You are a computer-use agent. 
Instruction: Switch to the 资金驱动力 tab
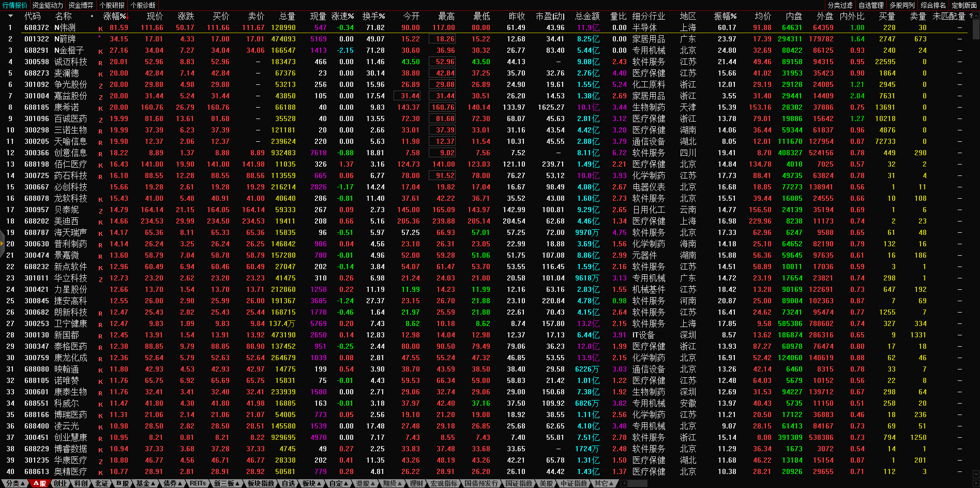[48, 5]
